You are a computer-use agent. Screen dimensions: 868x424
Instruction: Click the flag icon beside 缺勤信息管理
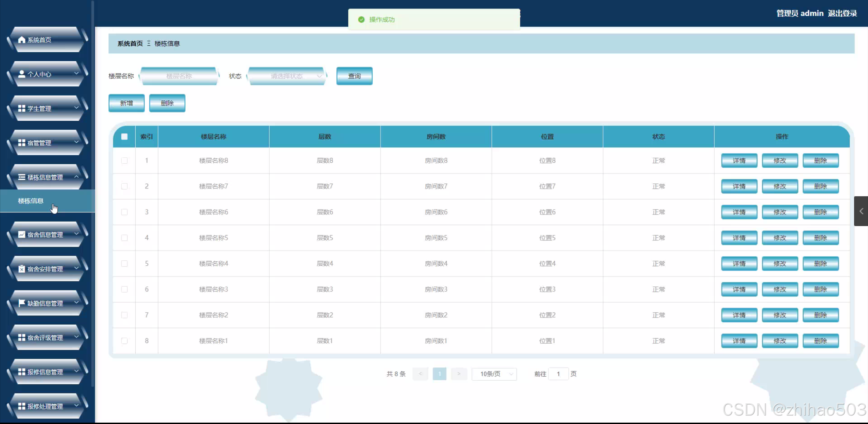(x=22, y=303)
